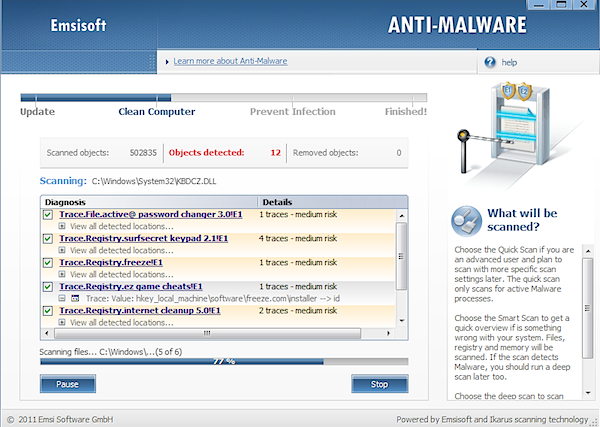Click the horizontal scrollbar thumb of diagnosis list
This screenshot has height=427, width=600.
pyautogui.click(x=207, y=334)
